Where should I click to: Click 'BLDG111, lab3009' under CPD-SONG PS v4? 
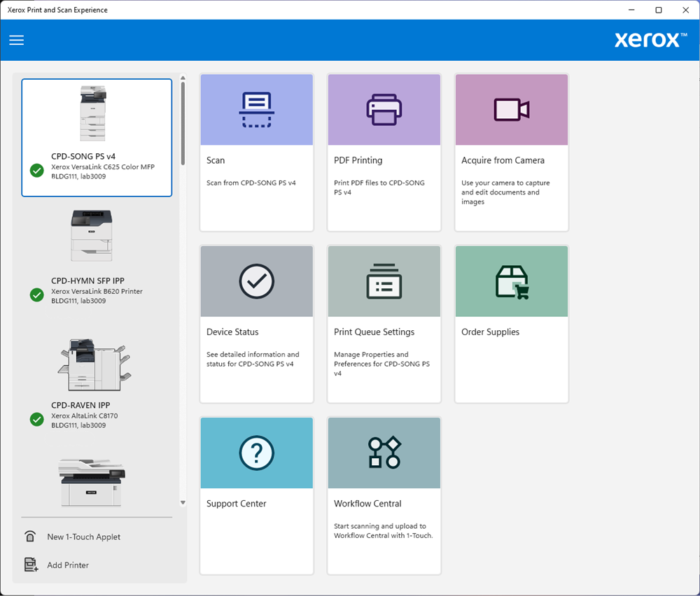[x=78, y=176]
